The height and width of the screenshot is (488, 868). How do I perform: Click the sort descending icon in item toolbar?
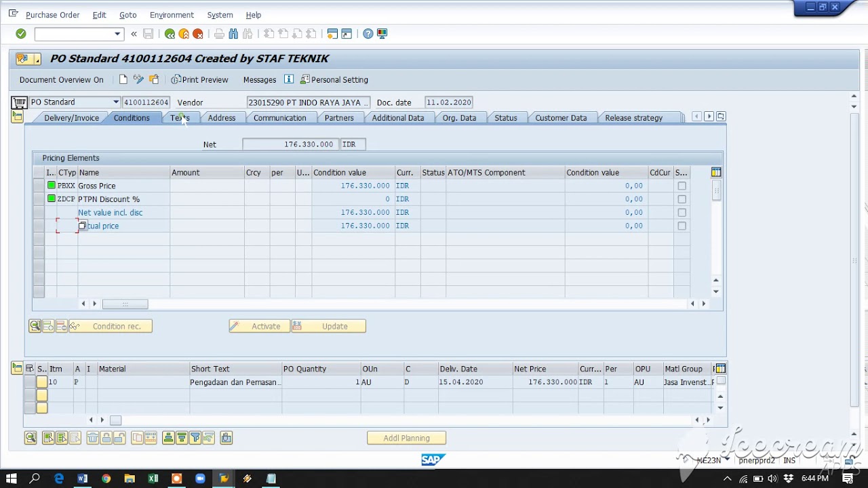click(182, 438)
